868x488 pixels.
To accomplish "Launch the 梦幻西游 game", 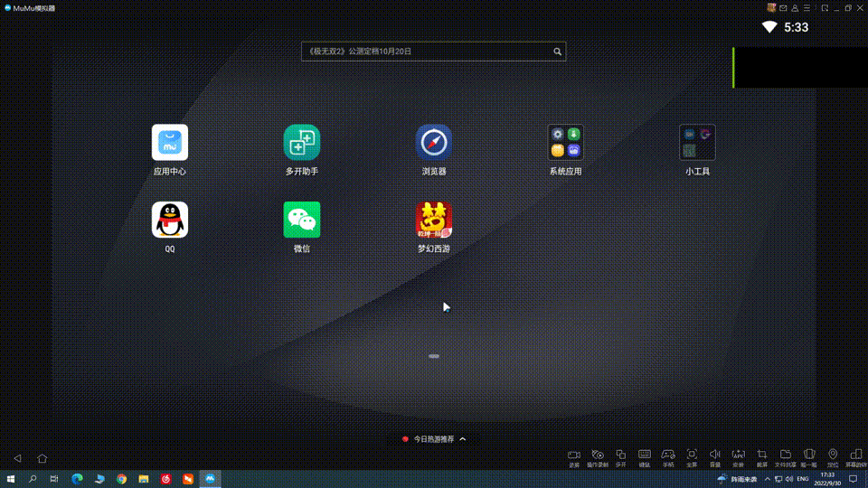I will coord(433,220).
